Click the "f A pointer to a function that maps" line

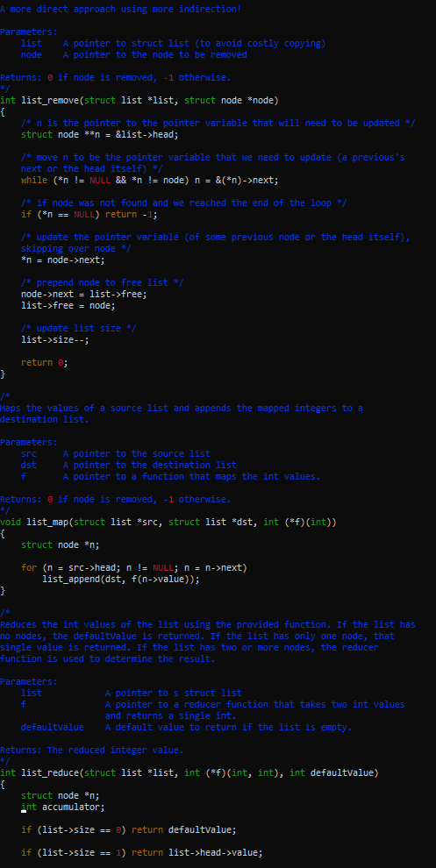(171, 476)
